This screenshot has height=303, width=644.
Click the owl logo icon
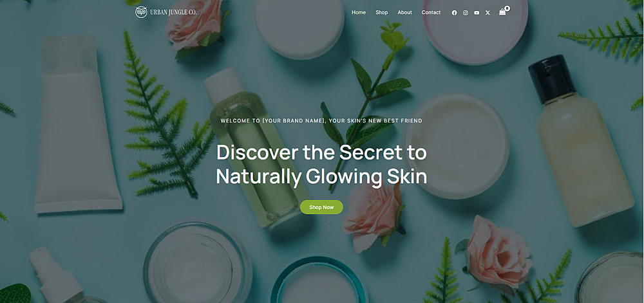[141, 12]
